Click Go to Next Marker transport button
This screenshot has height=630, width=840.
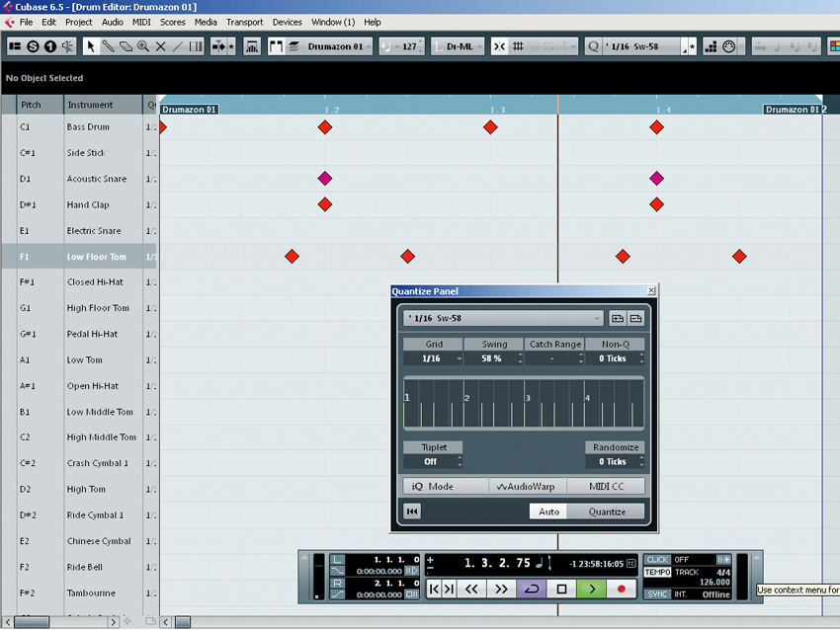point(449,589)
